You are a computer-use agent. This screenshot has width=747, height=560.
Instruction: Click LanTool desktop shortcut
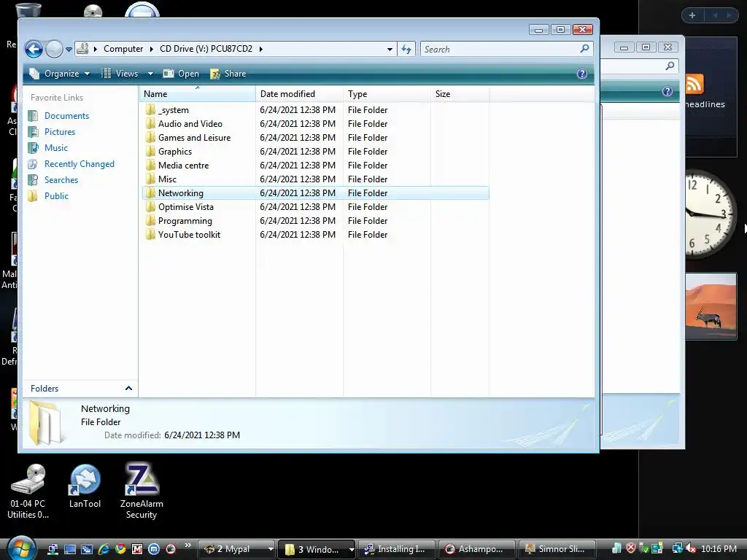click(85, 486)
